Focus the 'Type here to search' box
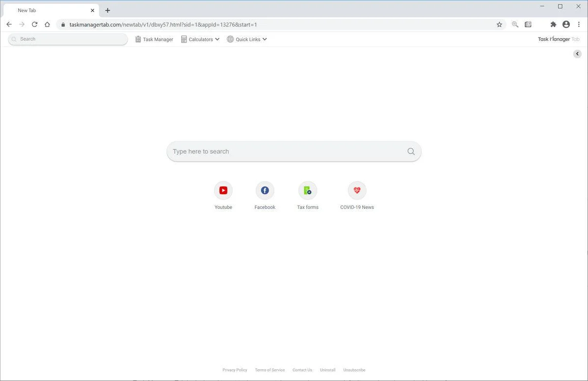This screenshot has width=588, height=381. (x=294, y=152)
